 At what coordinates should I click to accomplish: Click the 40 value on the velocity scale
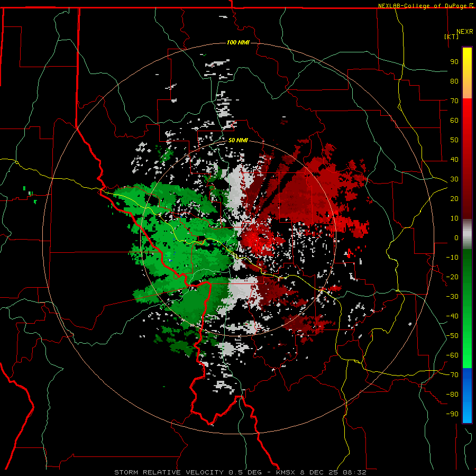click(x=454, y=160)
